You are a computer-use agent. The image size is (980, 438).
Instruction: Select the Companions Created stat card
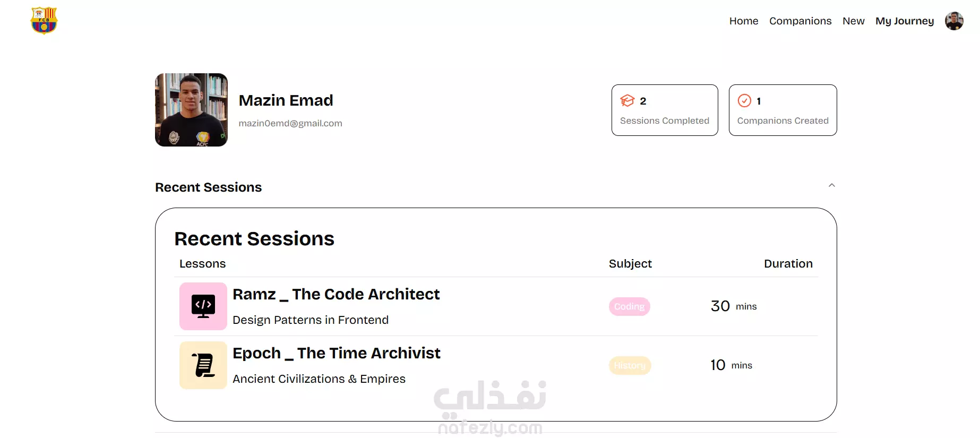tap(783, 110)
